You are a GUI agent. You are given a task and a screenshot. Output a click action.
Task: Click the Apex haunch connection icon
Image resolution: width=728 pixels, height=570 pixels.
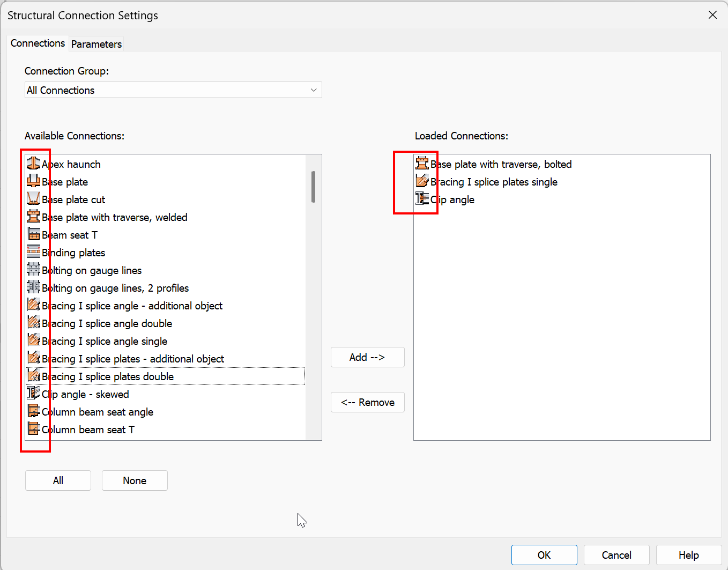click(34, 164)
